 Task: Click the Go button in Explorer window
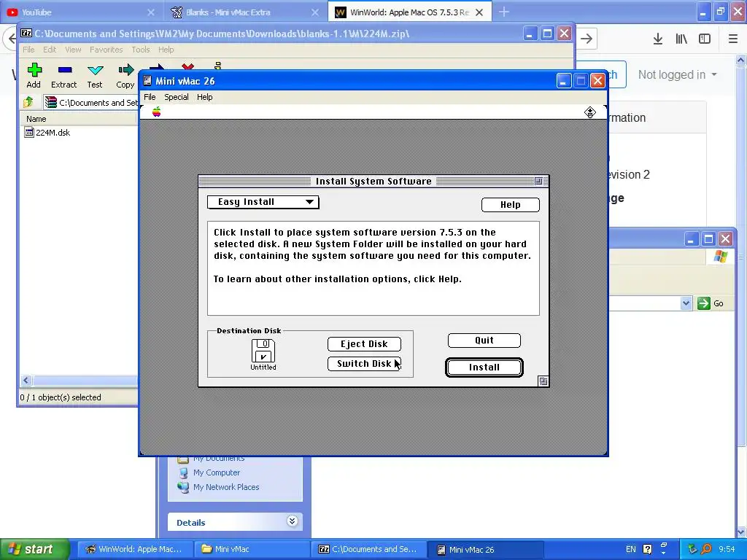click(711, 303)
